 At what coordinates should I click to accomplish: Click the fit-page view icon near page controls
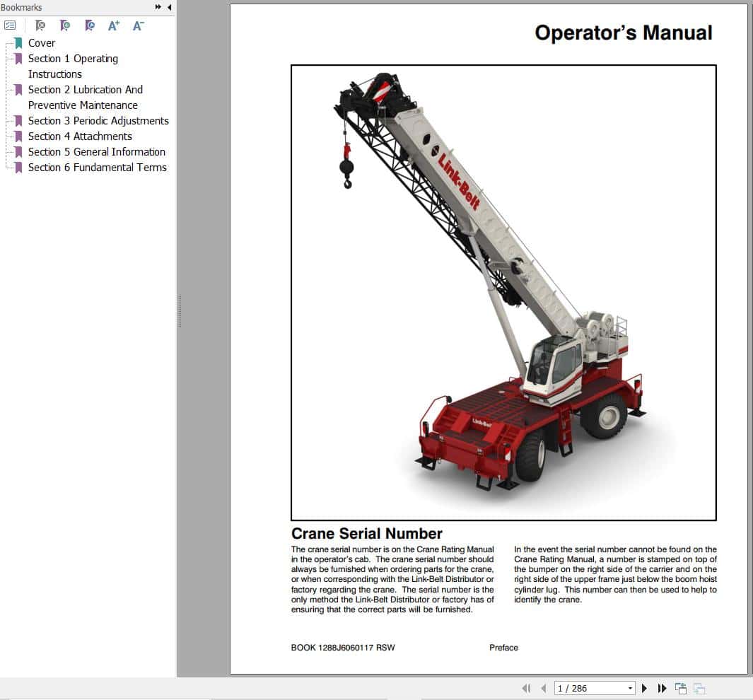(680, 687)
